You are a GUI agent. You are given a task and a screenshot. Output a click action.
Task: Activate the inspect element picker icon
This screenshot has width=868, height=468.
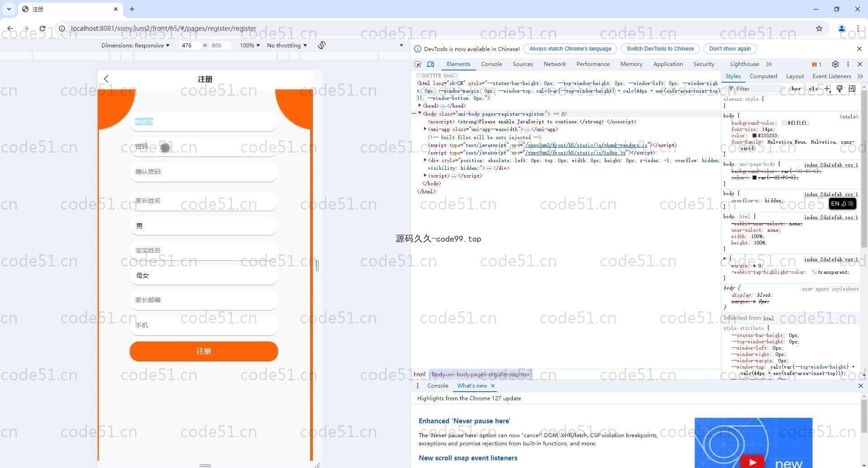click(418, 64)
